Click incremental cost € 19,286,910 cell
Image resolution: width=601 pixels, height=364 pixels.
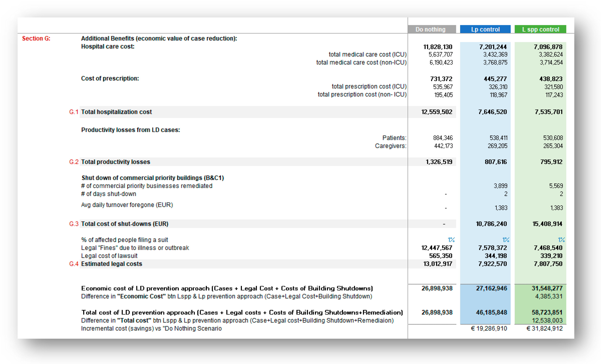[x=489, y=328]
